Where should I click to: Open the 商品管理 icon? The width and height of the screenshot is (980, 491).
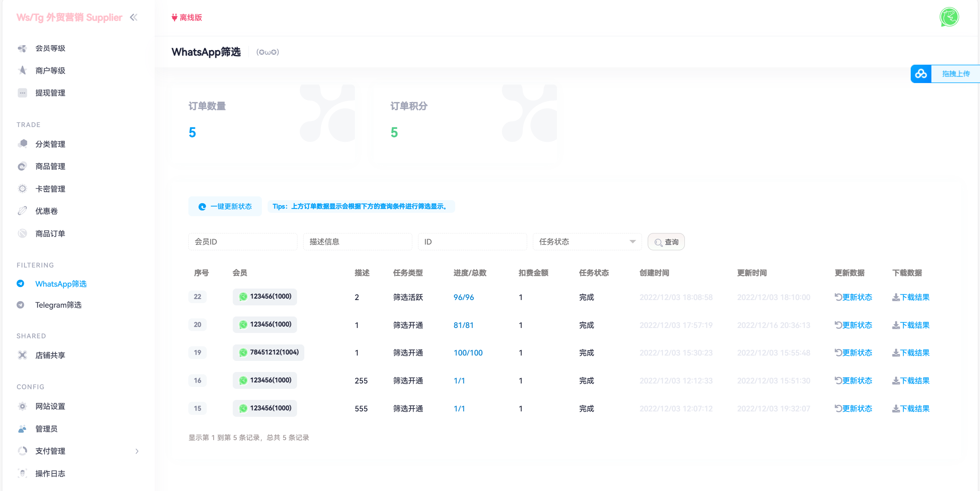[23, 166]
